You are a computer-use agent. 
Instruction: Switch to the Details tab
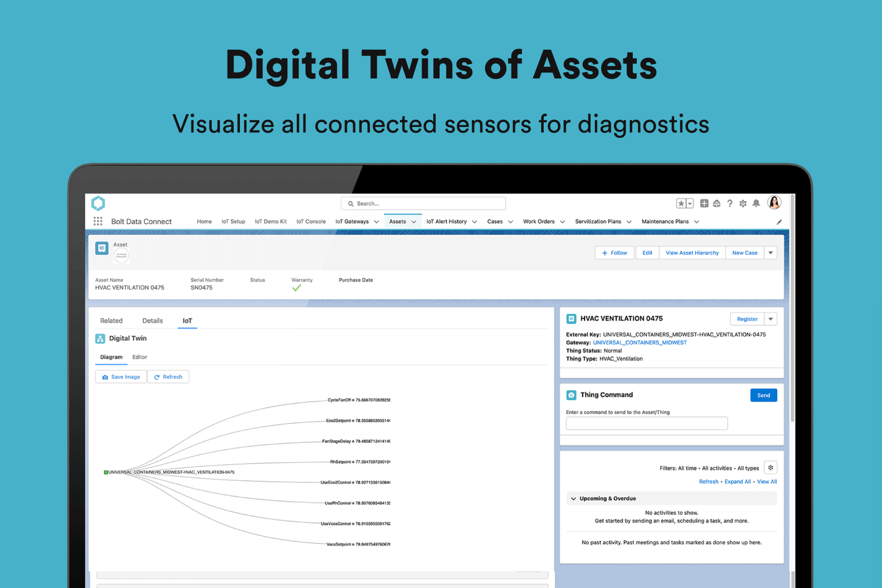coord(153,321)
